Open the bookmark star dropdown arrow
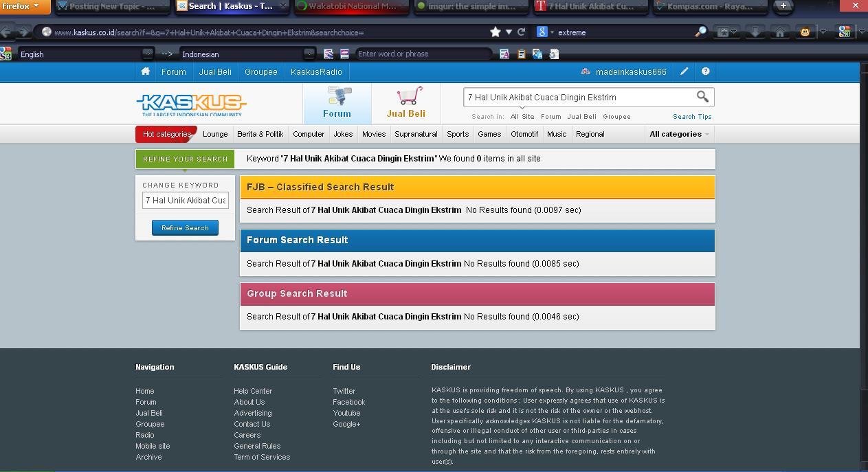Image resolution: width=868 pixels, height=472 pixels. click(x=509, y=32)
